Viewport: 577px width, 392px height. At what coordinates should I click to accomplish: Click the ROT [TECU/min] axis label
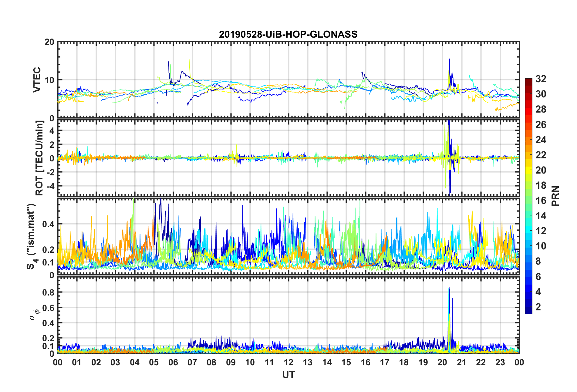point(39,158)
